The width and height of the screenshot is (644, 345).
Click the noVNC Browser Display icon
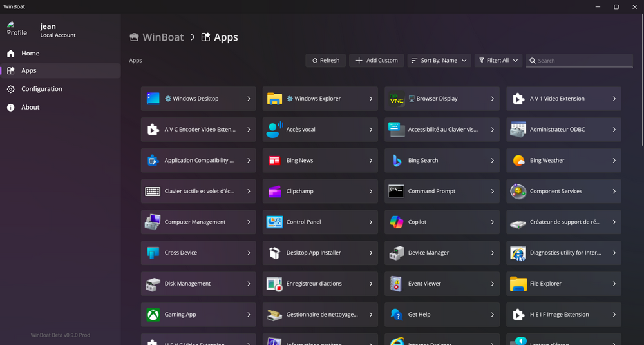396,99
